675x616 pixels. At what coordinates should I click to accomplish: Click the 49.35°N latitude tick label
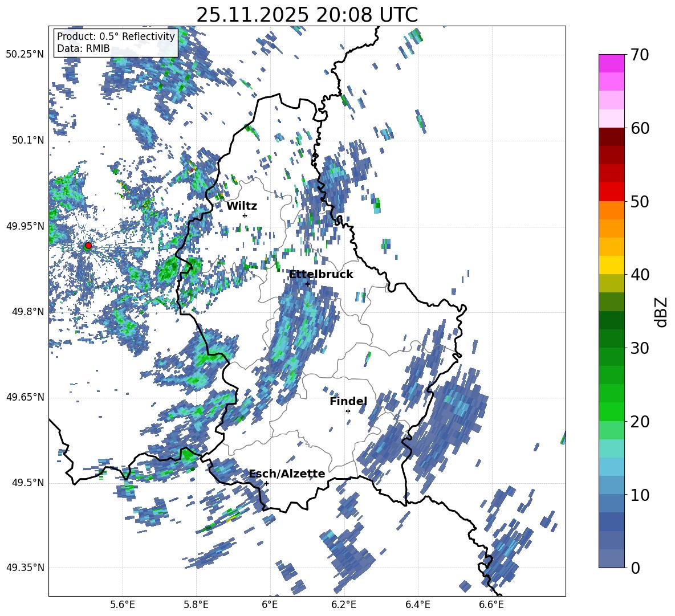click(x=25, y=568)
